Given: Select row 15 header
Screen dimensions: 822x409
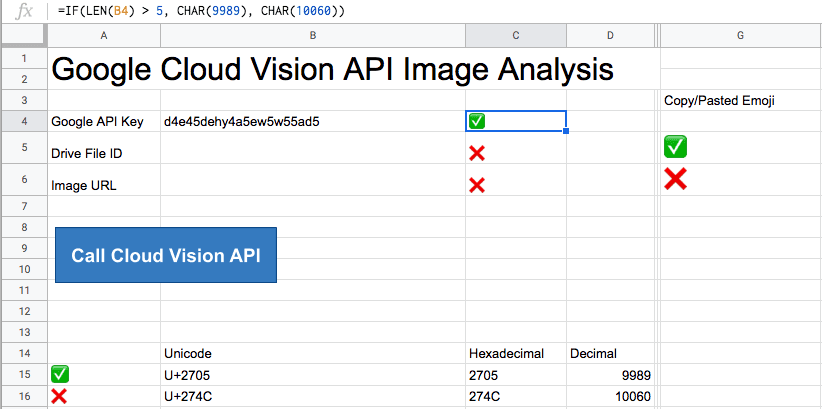Looking at the screenshot, I should 24,375.
